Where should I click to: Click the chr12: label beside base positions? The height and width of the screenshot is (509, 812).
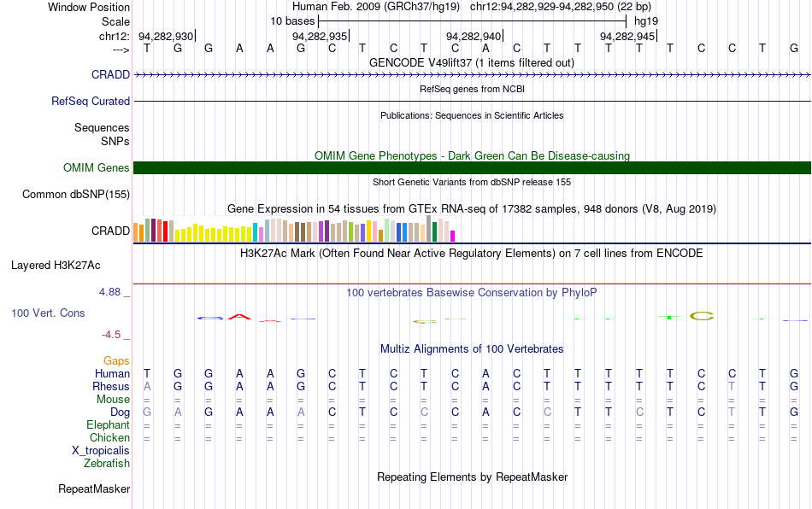point(114,36)
